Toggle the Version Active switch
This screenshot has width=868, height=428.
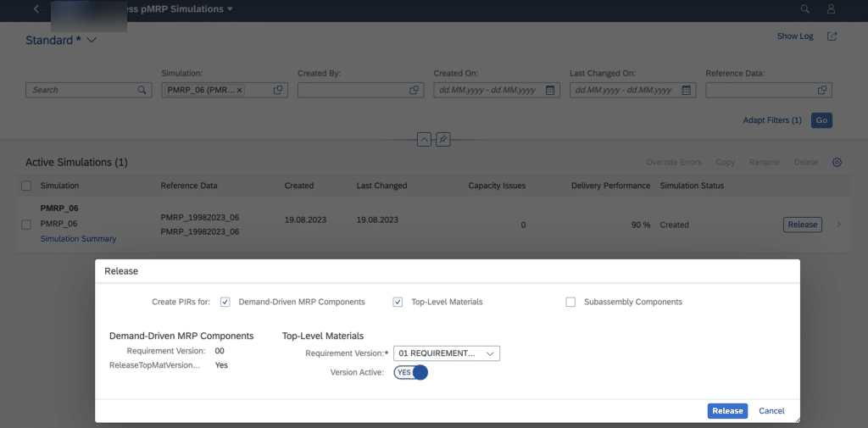[x=411, y=373]
